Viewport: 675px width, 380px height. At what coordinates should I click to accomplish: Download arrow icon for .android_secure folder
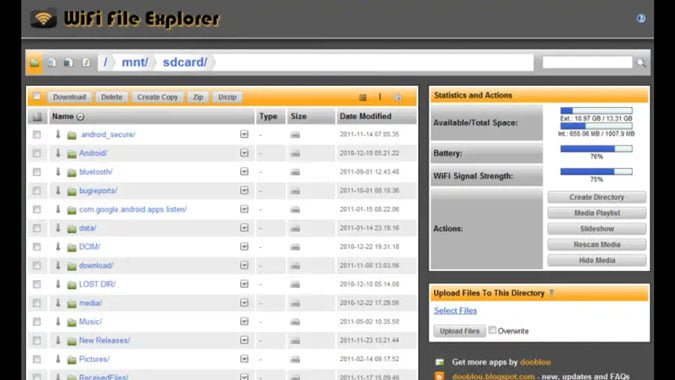coord(58,134)
